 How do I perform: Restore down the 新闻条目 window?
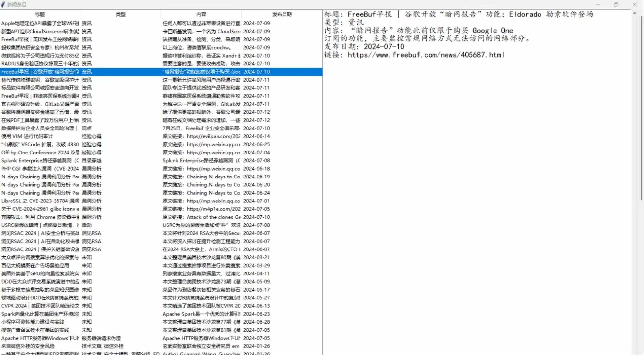[616, 5]
